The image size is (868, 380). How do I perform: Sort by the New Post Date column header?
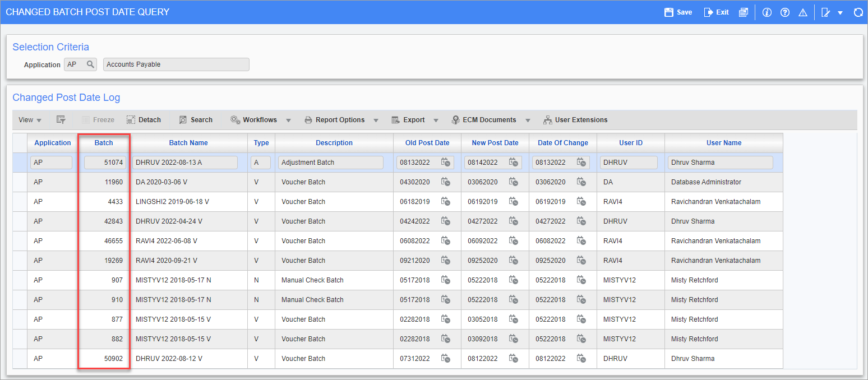click(x=495, y=143)
